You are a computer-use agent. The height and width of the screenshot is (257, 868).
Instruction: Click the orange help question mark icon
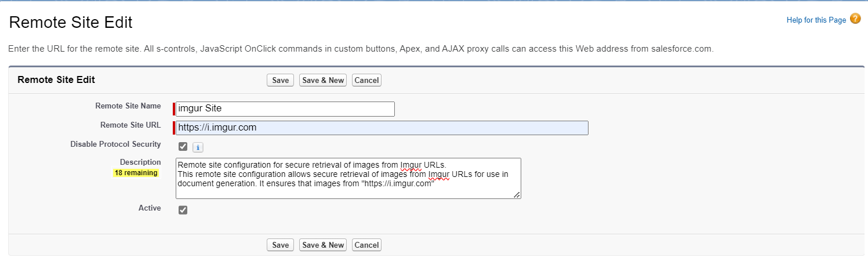[856, 19]
